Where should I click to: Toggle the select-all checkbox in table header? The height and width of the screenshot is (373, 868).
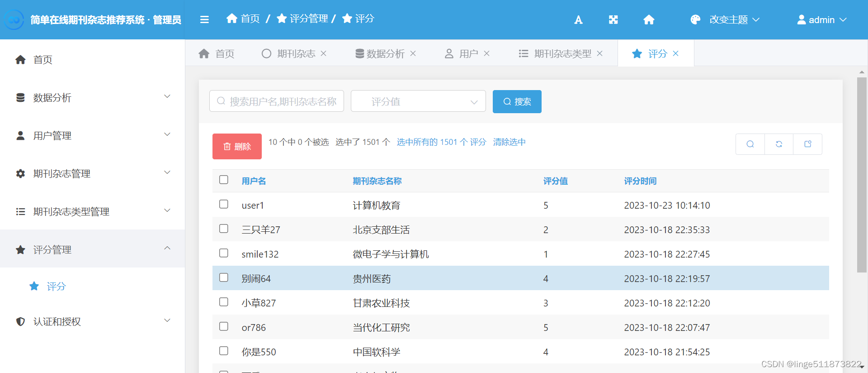[224, 180]
